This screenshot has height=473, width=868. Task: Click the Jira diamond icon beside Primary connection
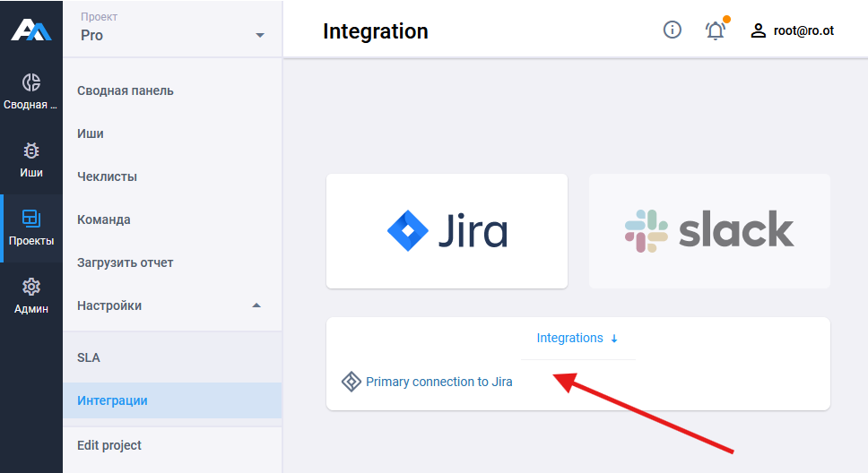click(351, 382)
